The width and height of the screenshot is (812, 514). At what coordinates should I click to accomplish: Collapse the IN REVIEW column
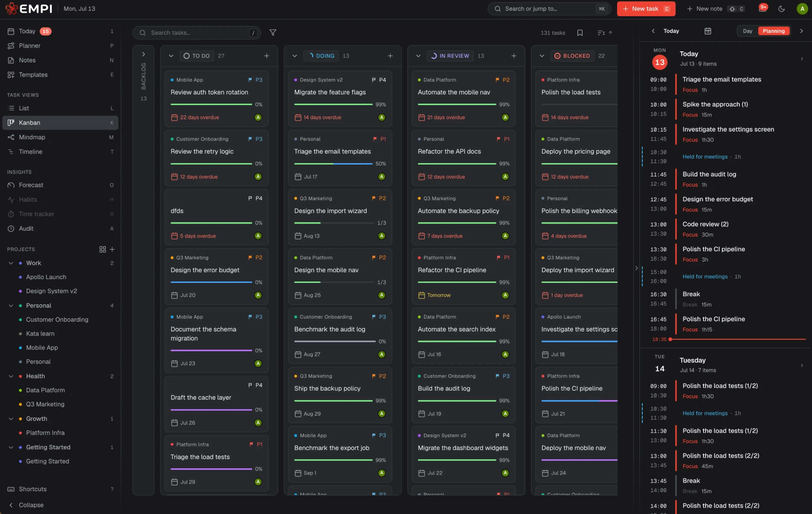coord(418,56)
